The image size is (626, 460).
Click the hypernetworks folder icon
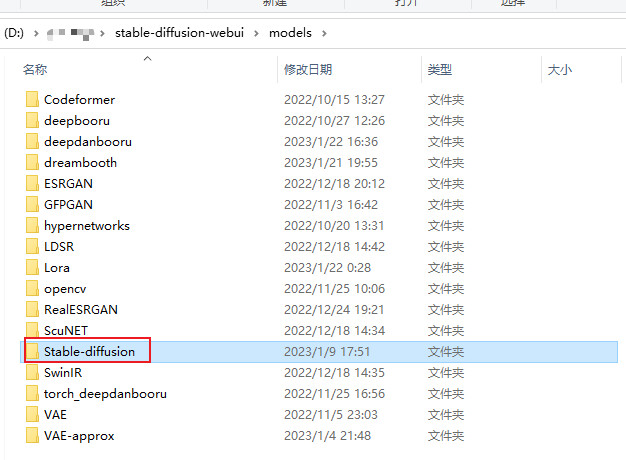[32, 226]
